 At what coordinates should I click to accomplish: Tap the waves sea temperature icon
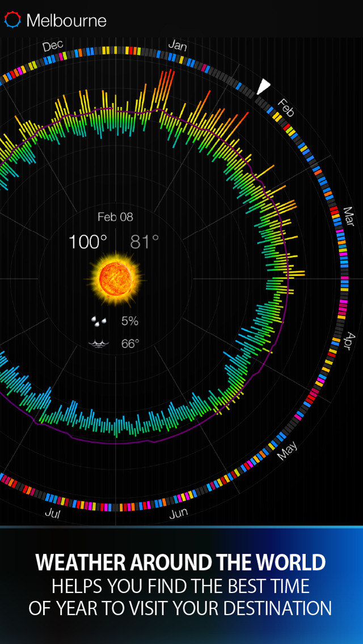click(x=99, y=344)
